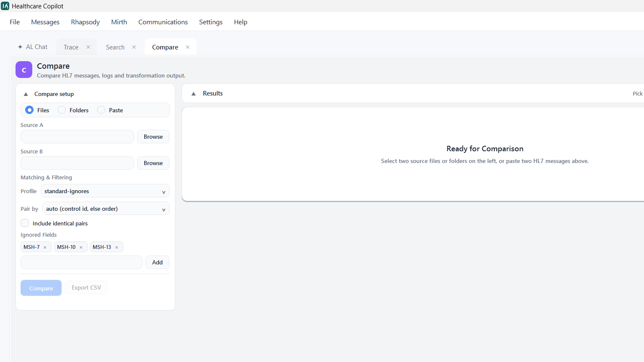Select the Paste radio option
The width and height of the screenshot is (644, 362).
(101, 110)
